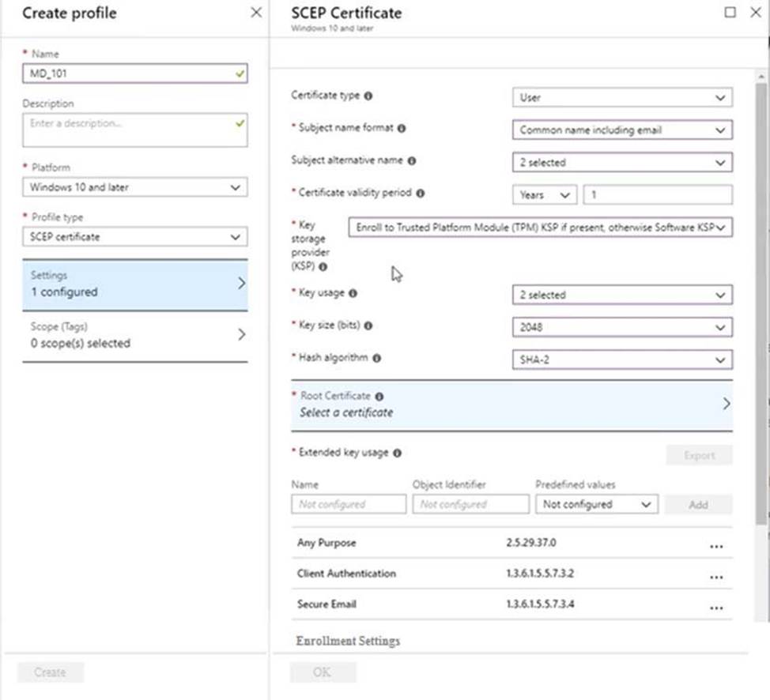
Task: Click the info icon next to Subject name format
Action: coord(402,128)
